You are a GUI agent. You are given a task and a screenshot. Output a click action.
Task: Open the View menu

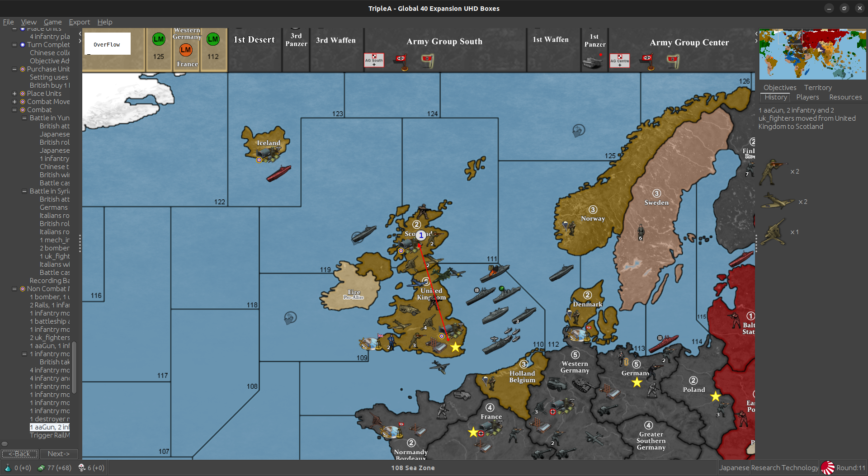[28, 22]
